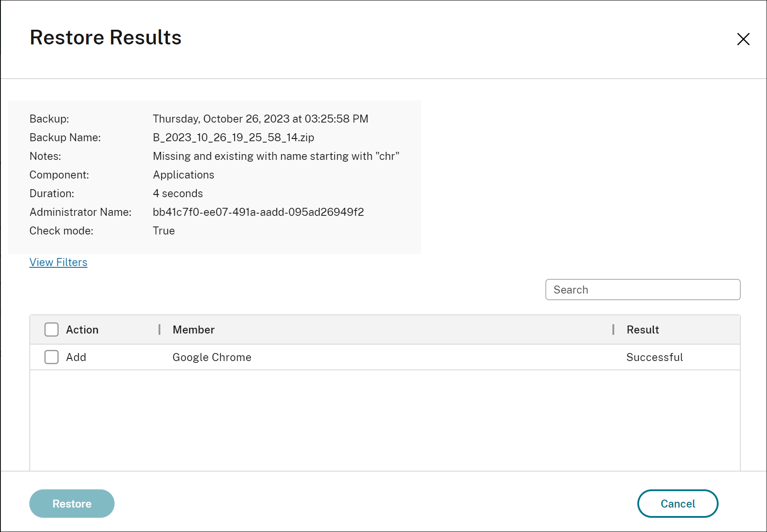
Task: Check the box for the Add row
Action: point(52,357)
